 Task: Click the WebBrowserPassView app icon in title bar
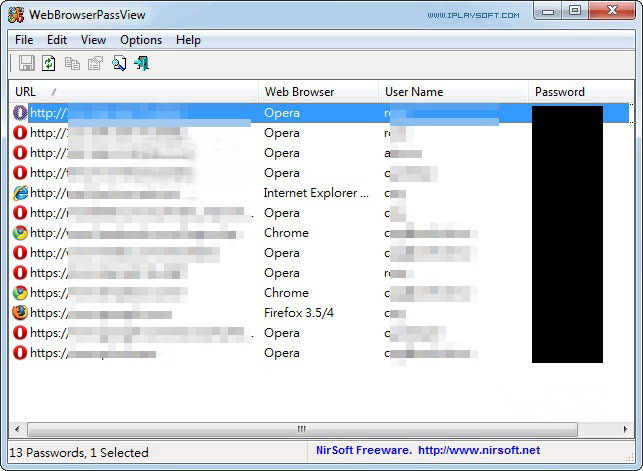(x=16, y=15)
